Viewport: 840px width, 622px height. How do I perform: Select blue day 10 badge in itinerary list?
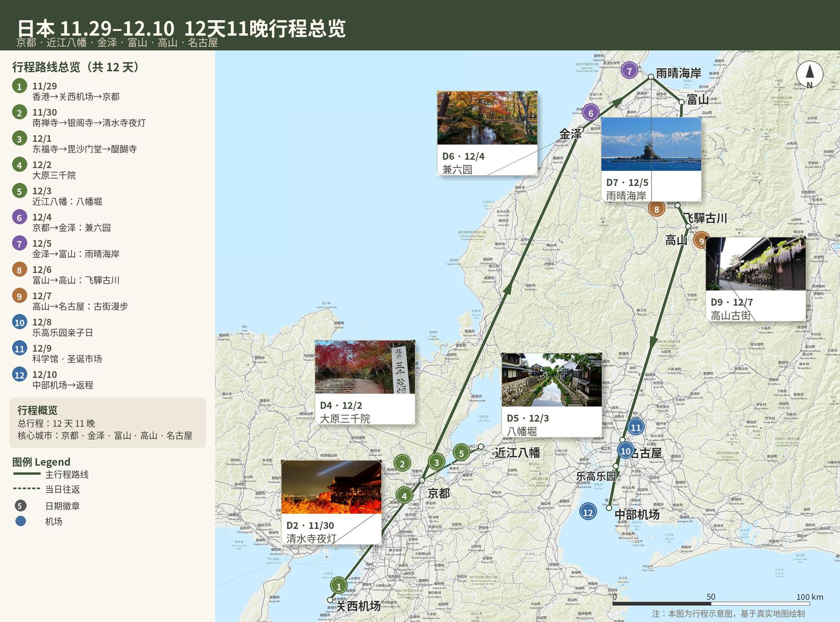point(19,323)
